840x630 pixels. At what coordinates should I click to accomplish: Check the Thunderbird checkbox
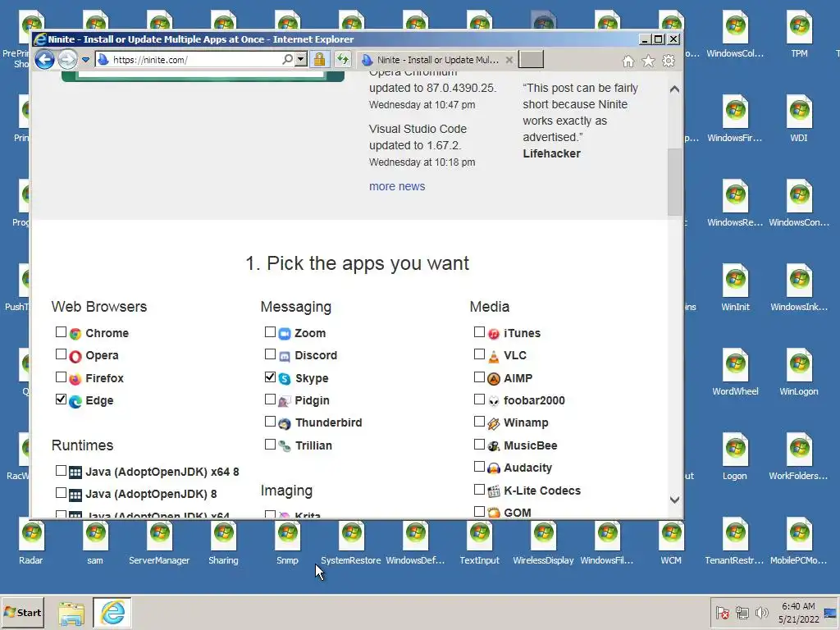(270, 422)
